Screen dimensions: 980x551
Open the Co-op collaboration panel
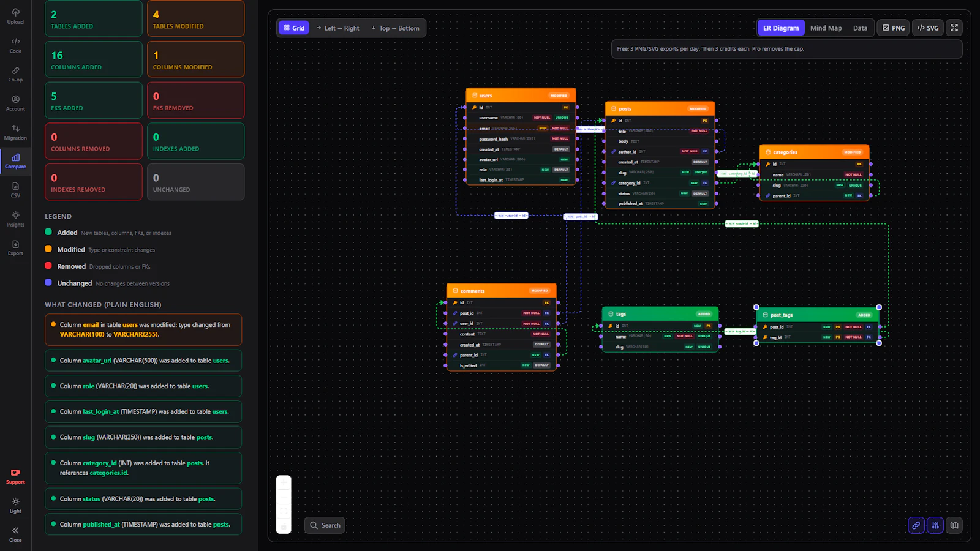[x=15, y=74]
